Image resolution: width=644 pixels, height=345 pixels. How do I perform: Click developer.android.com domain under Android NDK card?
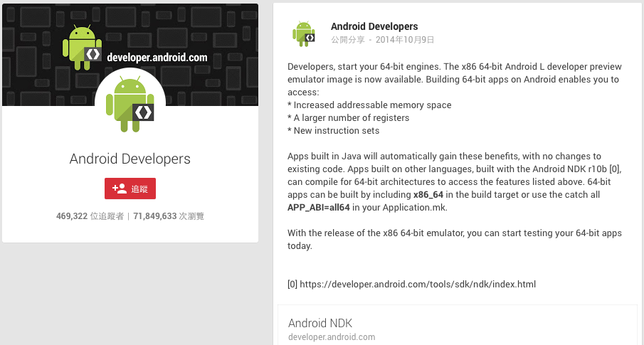pyautogui.click(x=332, y=337)
